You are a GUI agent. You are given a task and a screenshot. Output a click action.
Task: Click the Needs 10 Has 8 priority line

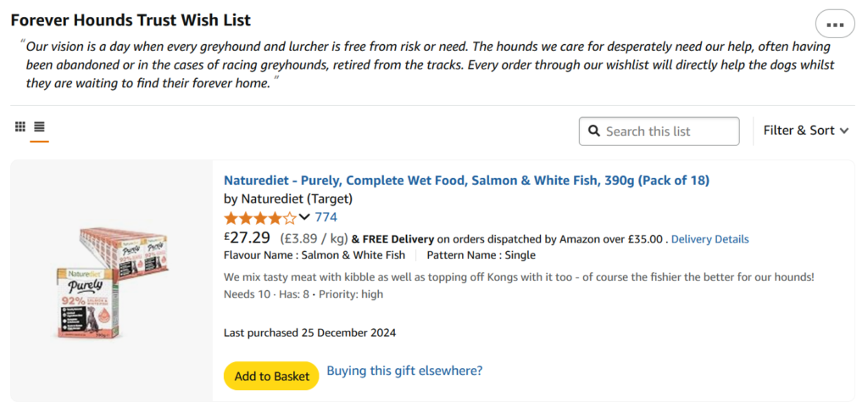[303, 294]
